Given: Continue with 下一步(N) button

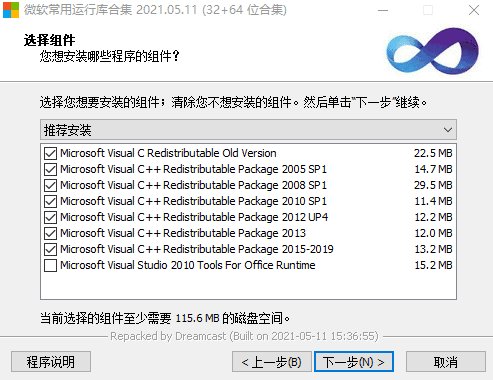Looking at the screenshot, I should 354,362.
